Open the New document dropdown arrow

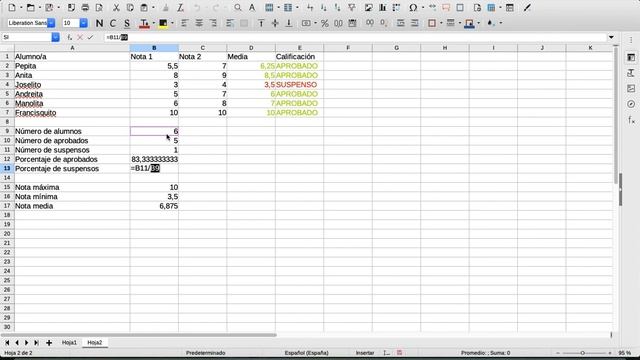point(21,8)
